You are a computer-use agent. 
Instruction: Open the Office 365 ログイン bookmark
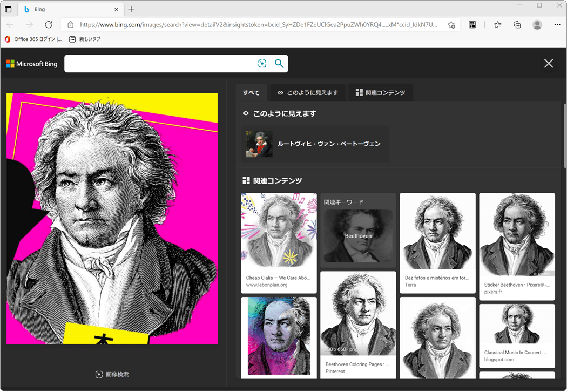point(33,39)
